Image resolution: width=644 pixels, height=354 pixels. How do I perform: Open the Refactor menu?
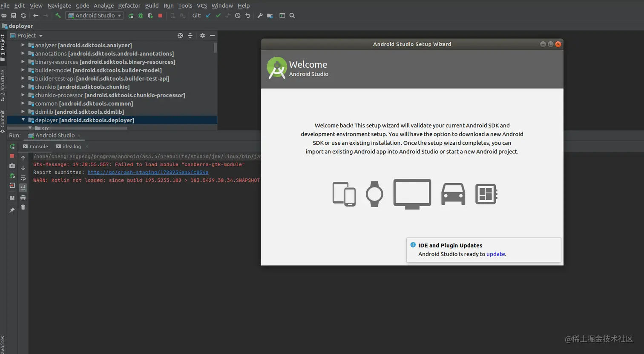coord(129,6)
